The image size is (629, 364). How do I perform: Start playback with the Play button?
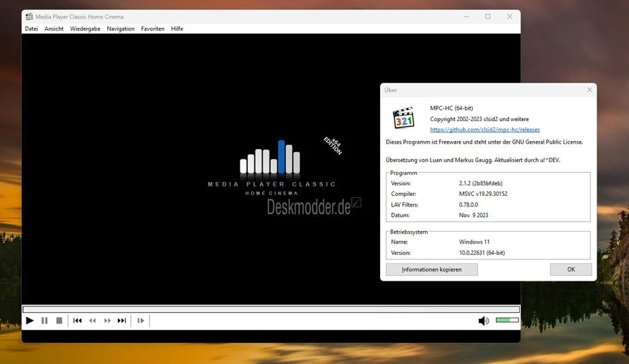[30, 321]
